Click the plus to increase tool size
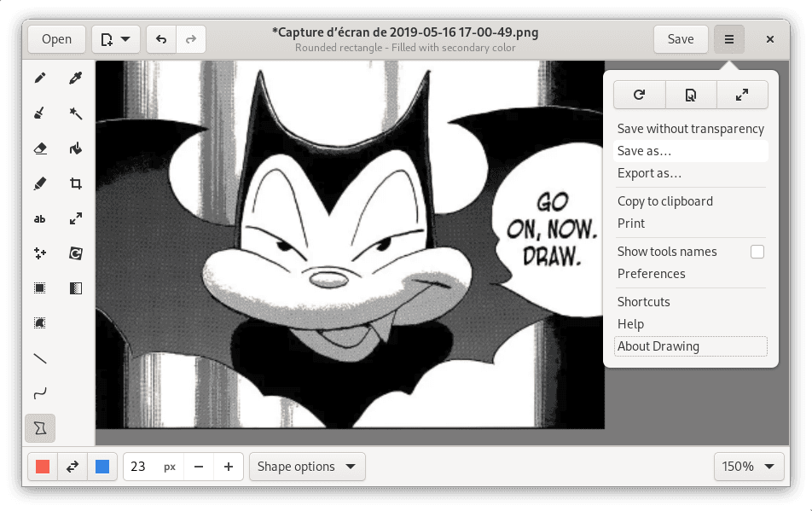This screenshot has height=511, width=812. click(x=229, y=467)
